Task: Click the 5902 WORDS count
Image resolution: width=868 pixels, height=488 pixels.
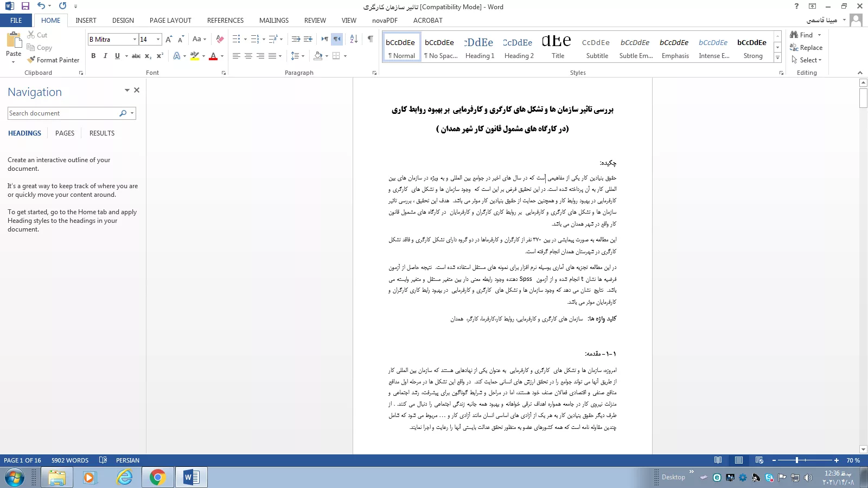Action: click(70, 460)
